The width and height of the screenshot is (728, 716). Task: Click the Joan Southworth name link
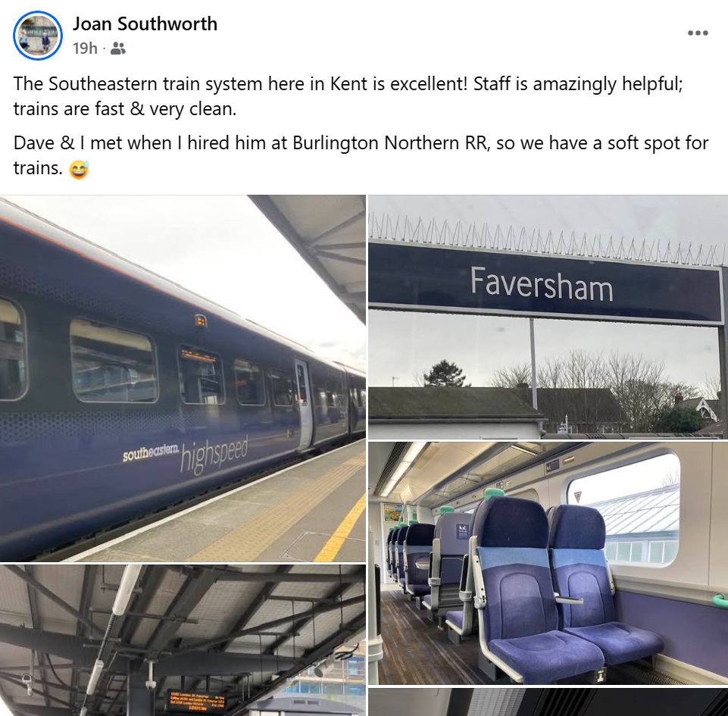click(x=145, y=23)
